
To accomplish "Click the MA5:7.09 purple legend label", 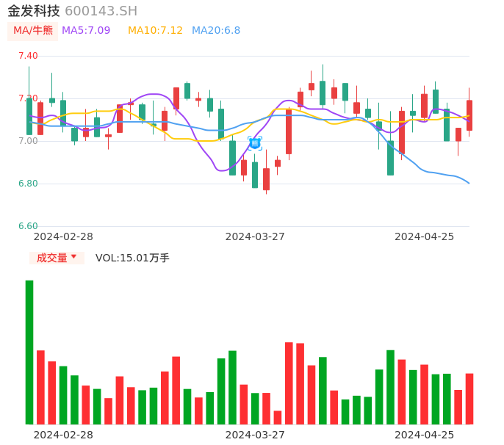I will click(x=86, y=31).
